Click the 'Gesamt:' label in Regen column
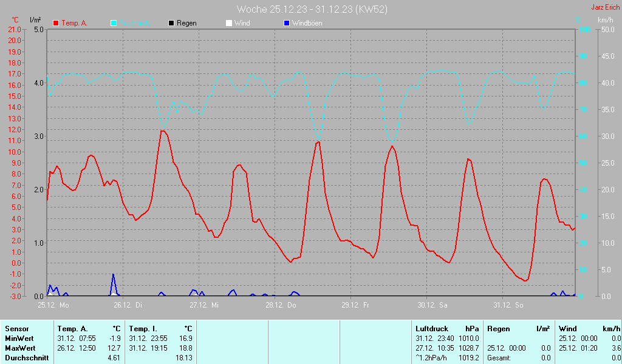Screen dimensions: 622x364 tap(499, 358)
